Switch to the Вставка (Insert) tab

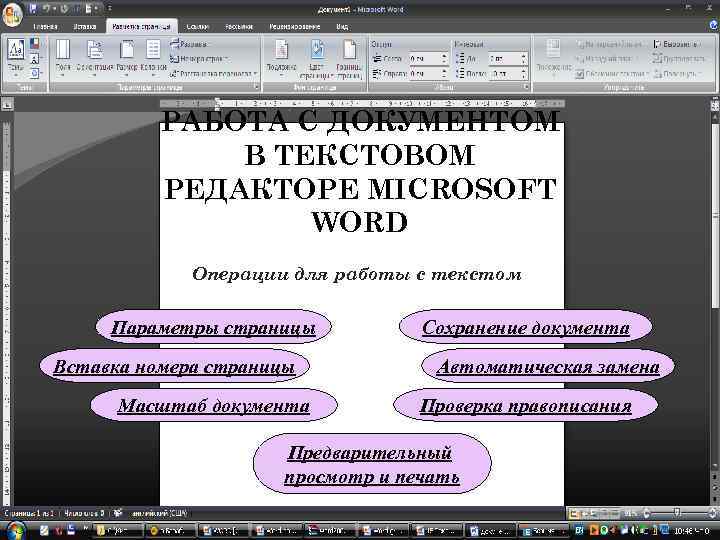(85, 27)
